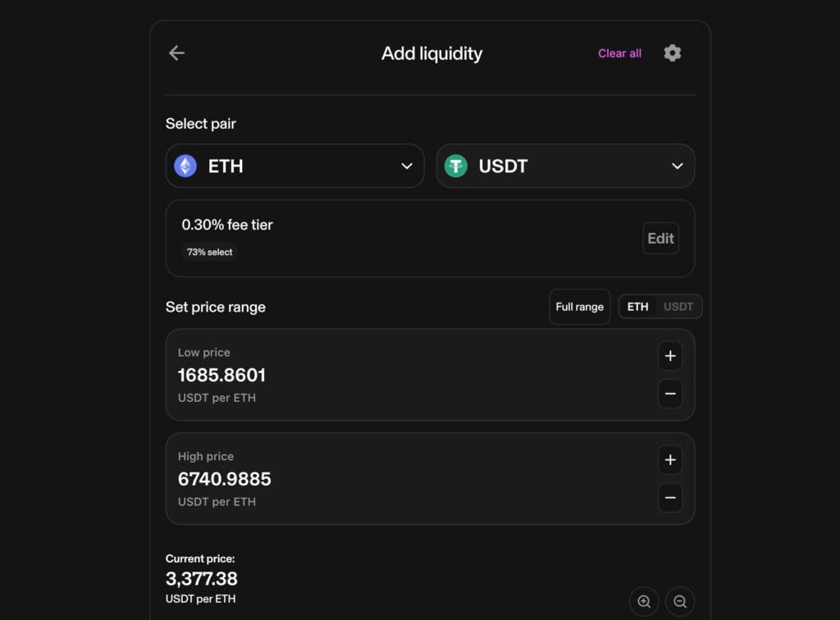
Task: Expand the ETH token dropdown
Action: click(x=295, y=166)
